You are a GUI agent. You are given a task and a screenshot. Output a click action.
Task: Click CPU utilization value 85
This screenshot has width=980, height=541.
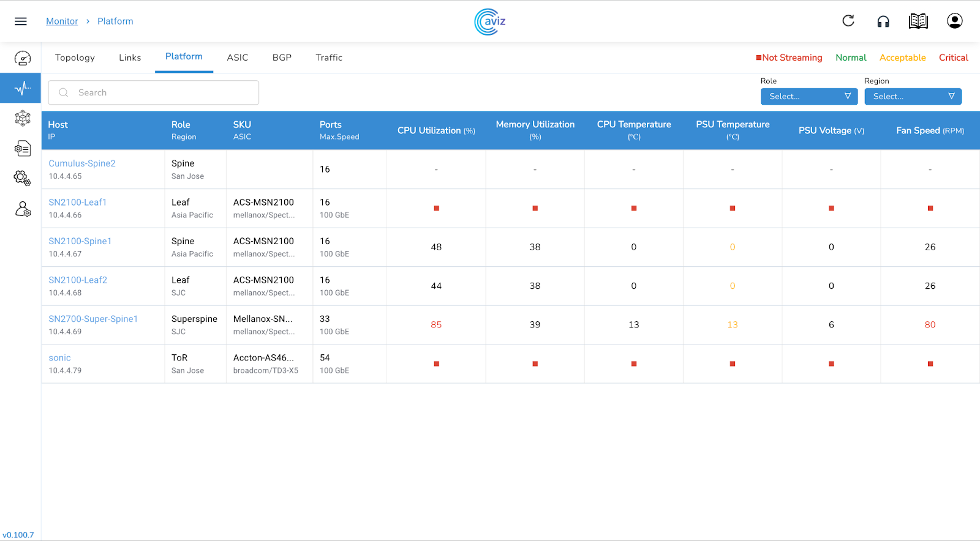click(436, 325)
